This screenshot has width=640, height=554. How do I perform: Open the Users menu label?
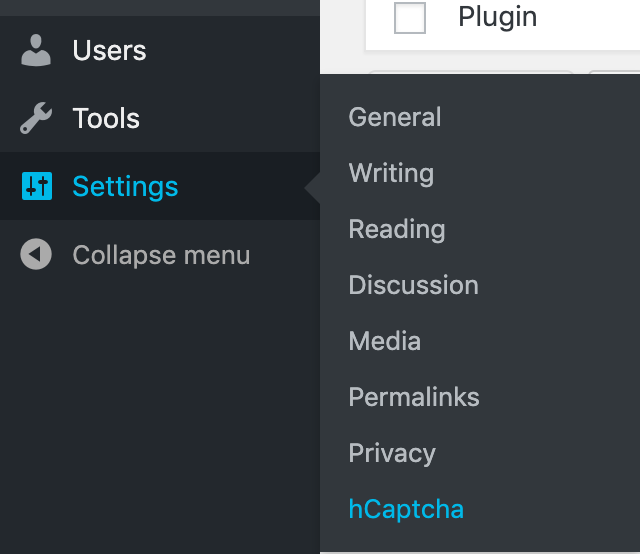click(x=109, y=51)
